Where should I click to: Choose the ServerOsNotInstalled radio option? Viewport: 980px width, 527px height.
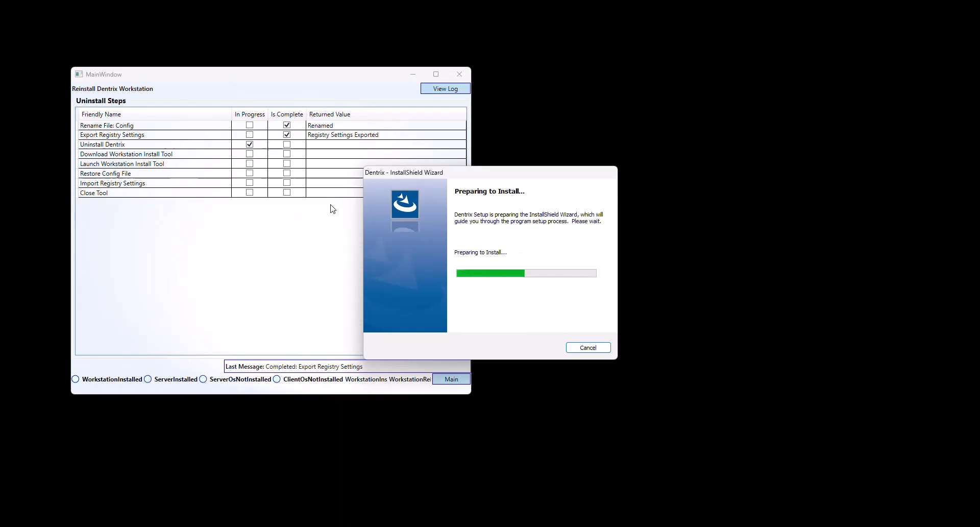[x=203, y=379]
